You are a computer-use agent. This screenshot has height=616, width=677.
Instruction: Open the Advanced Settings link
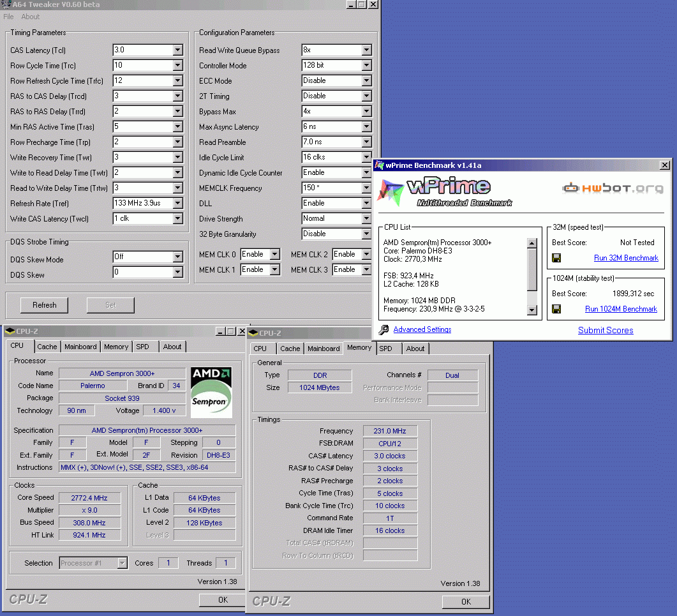[422, 329]
